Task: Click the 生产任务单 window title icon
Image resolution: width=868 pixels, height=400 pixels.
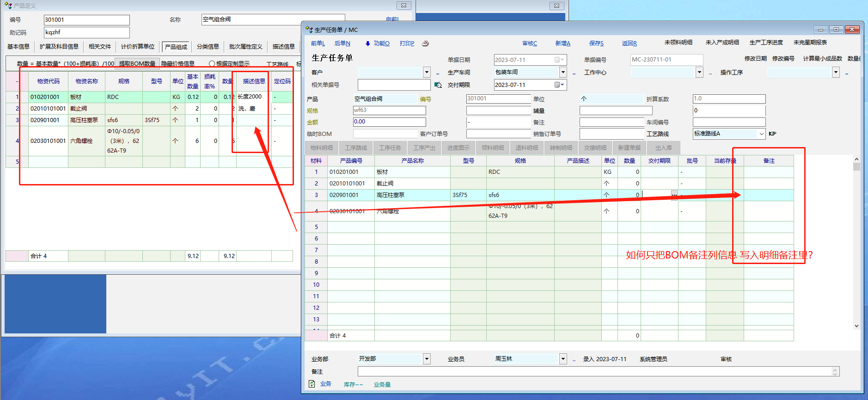Action: click(x=309, y=30)
